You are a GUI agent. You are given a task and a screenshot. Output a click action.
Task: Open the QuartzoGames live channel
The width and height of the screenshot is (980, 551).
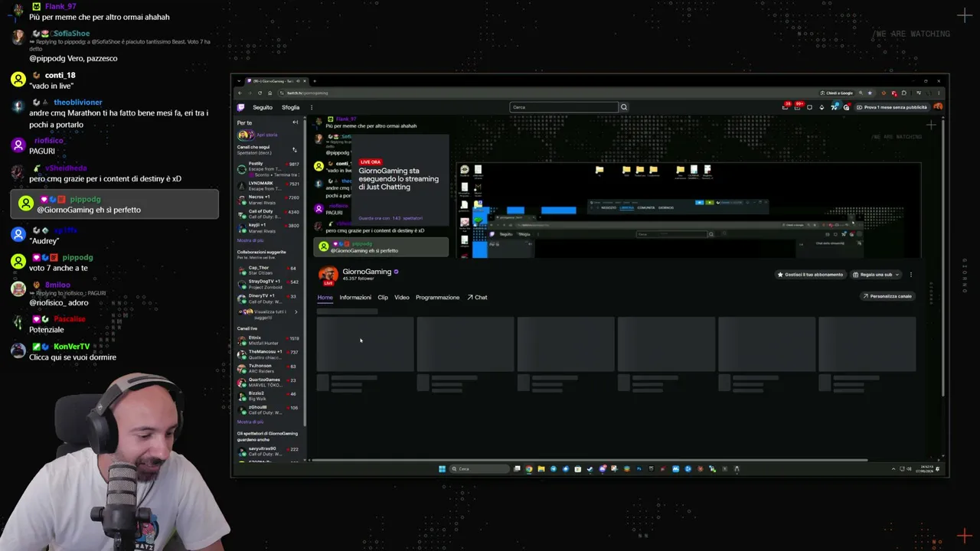point(267,382)
